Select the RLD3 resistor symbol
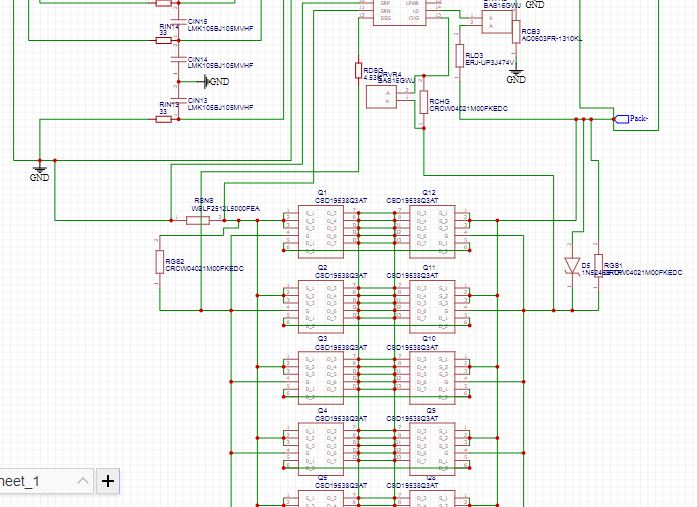Viewport: 697px width, 507px height. tap(460, 56)
